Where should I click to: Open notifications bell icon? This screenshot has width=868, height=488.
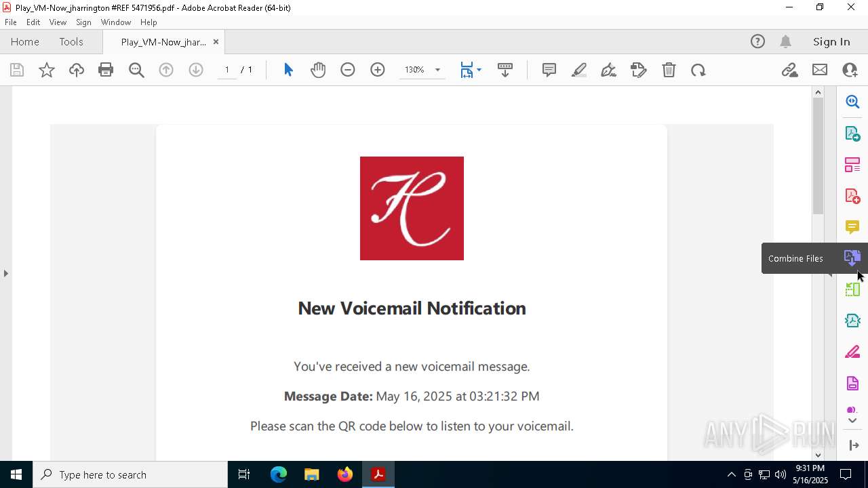[x=786, y=41]
